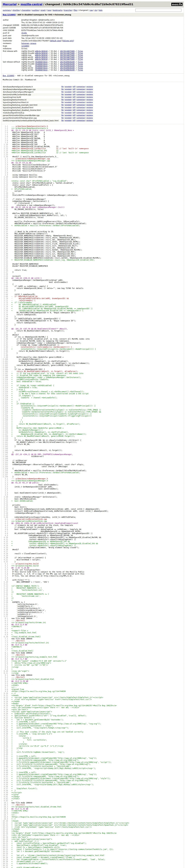The image size is (185, 868).
Task: Open reviewer hsivonen link
Action: click(x=25, y=43)
